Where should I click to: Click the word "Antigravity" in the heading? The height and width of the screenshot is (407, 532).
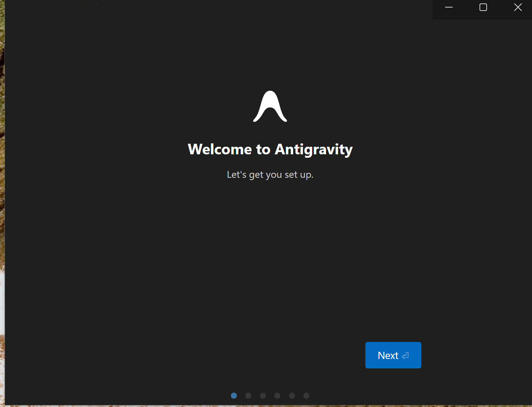click(x=314, y=149)
